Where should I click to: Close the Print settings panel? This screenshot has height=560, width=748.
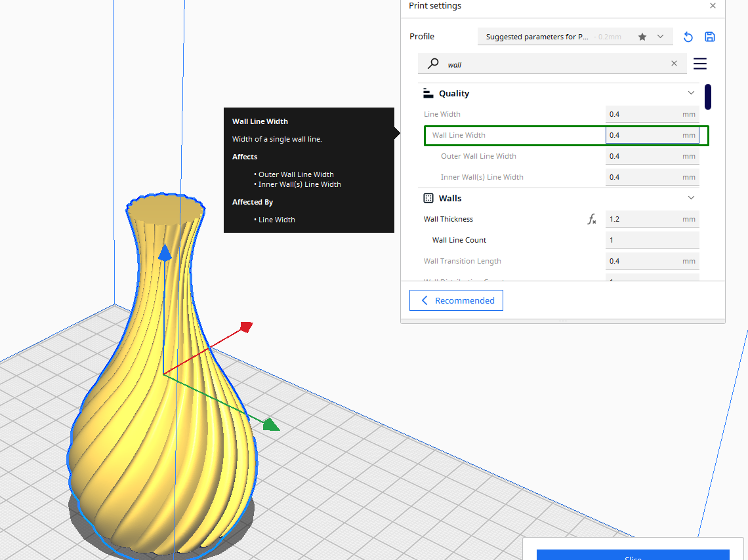click(713, 6)
